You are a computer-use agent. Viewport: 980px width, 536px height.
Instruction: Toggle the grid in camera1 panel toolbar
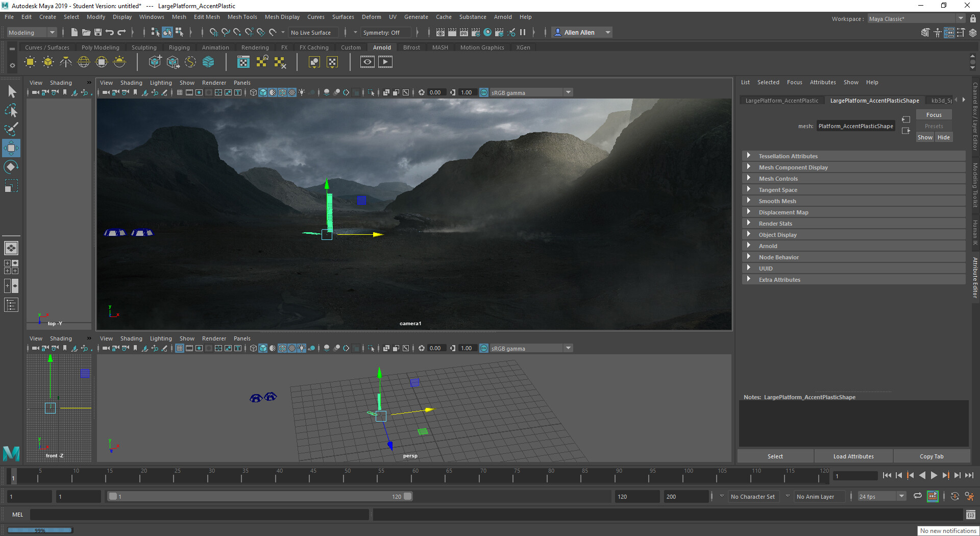coord(180,92)
